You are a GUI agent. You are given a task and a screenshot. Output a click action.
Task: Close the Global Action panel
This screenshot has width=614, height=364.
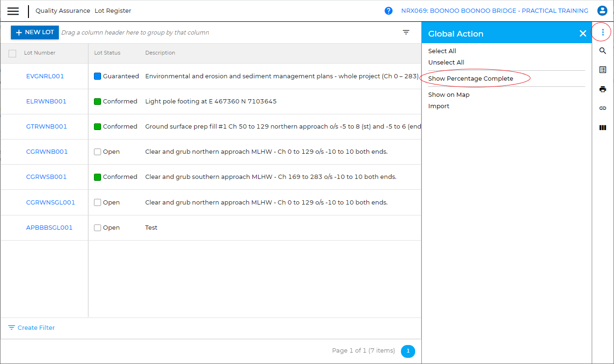click(583, 33)
